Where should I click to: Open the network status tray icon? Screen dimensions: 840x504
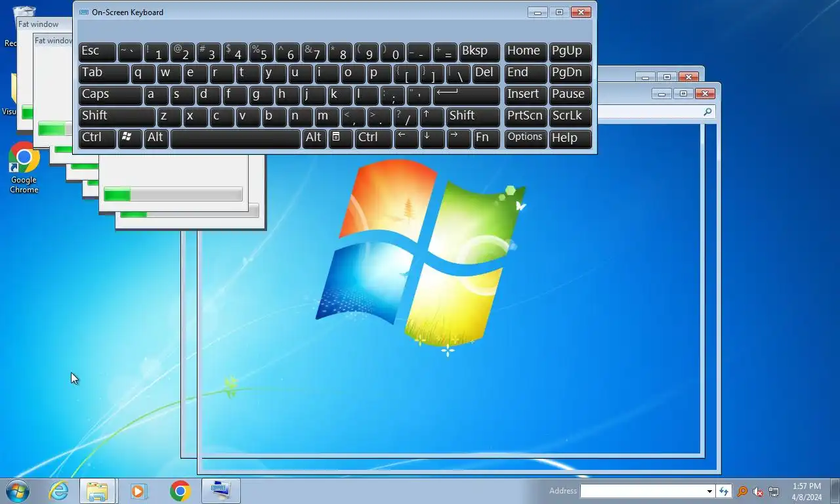774,492
